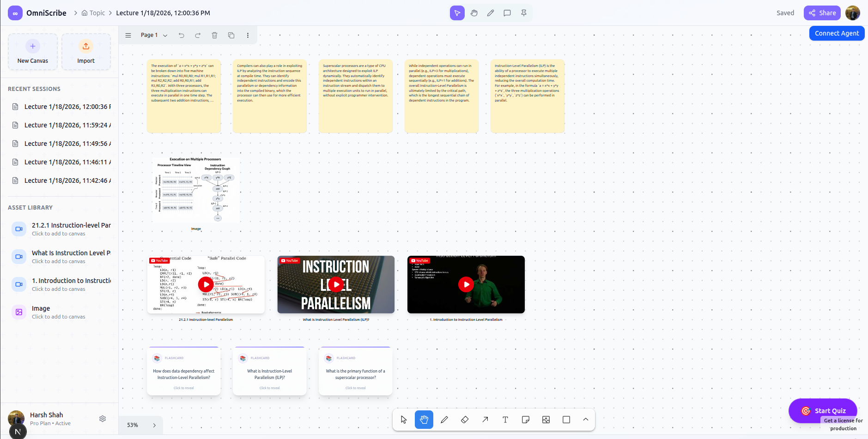
Task: Click the Saved status text
Action: tap(785, 13)
